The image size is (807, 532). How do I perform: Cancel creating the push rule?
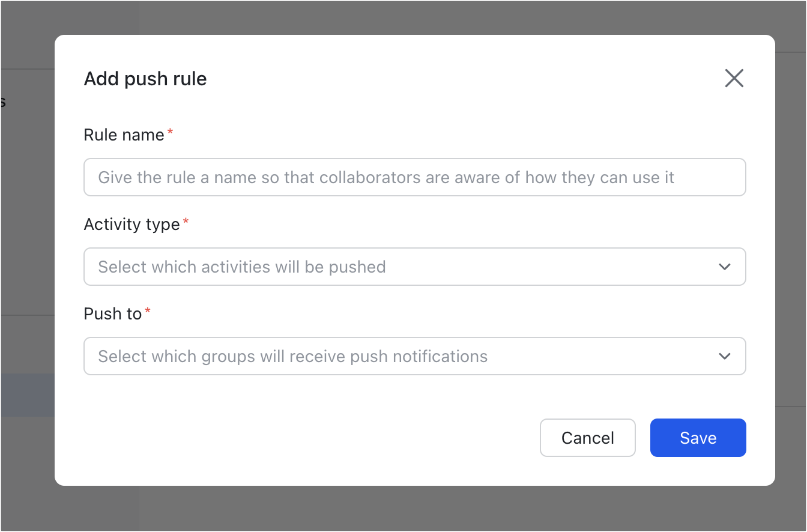click(x=587, y=438)
